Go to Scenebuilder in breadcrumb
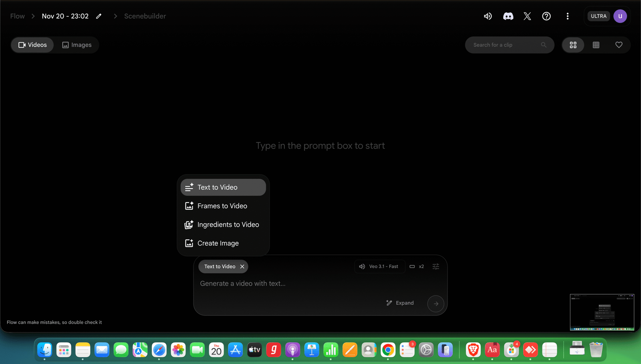Screen dimensions: 641x364 145,16
